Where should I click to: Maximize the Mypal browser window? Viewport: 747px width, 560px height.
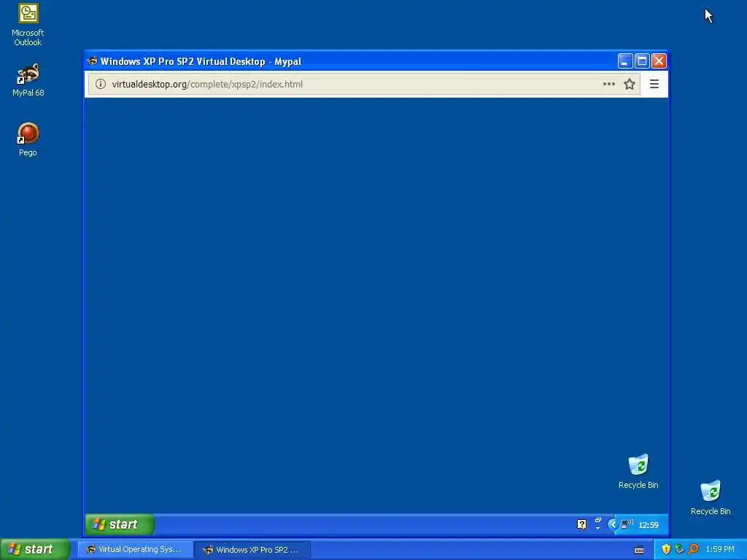[642, 61]
